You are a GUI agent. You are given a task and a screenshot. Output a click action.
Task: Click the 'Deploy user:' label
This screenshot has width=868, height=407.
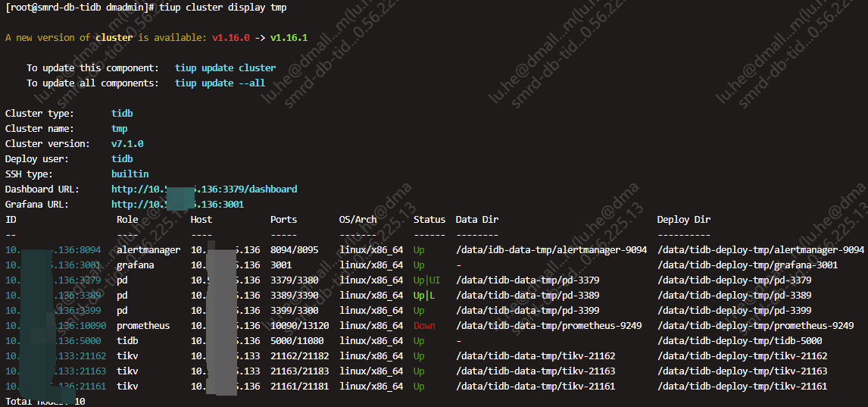pyautogui.click(x=37, y=159)
